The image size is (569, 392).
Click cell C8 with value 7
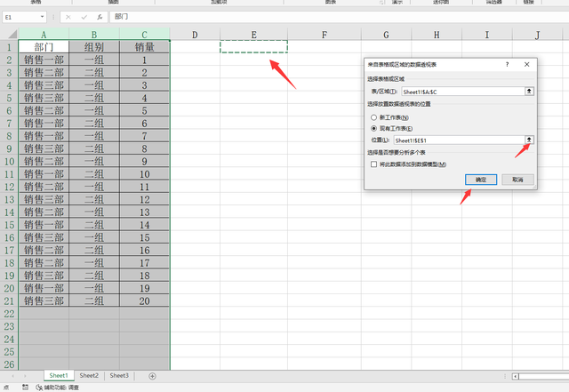pos(144,136)
